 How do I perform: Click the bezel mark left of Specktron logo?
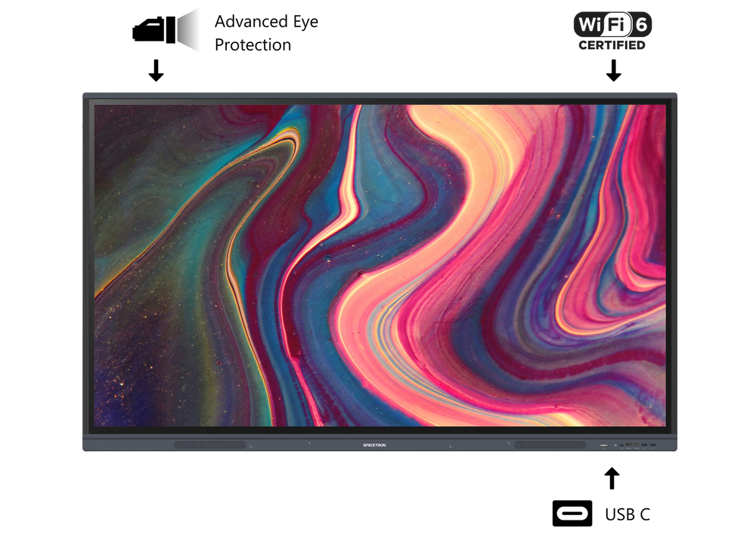(308, 443)
